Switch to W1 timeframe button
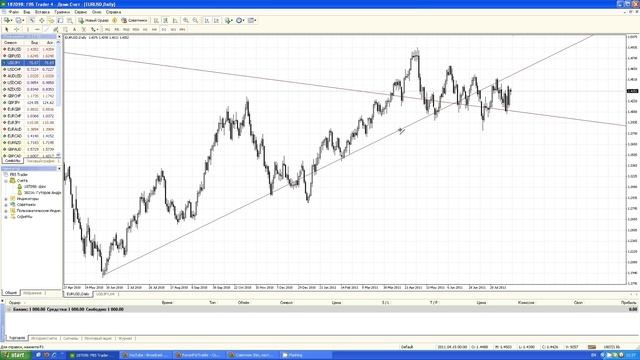 pyautogui.click(x=173, y=29)
